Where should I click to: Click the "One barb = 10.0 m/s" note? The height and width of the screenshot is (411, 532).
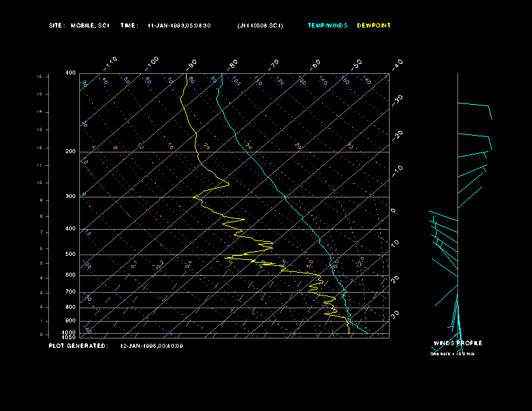[x=452, y=354]
